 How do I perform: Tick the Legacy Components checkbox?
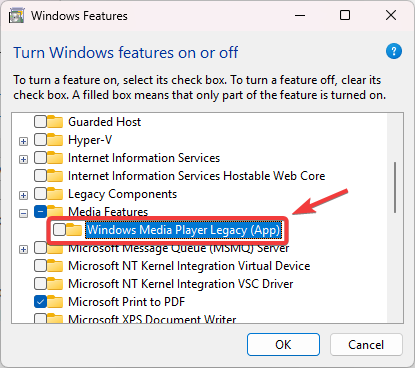40,194
